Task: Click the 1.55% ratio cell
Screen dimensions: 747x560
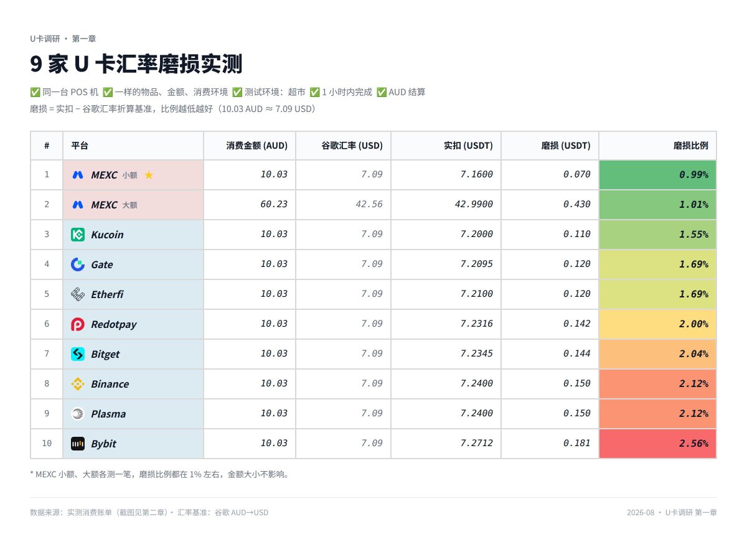Action: coord(658,235)
